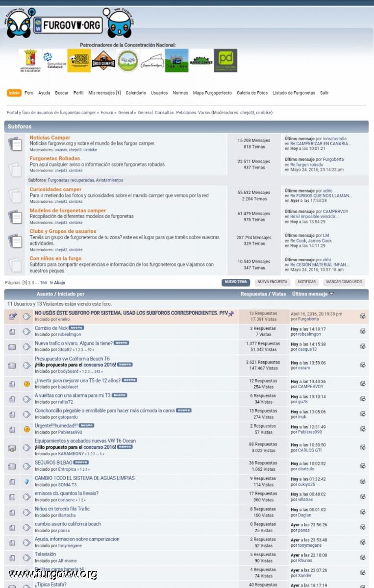The width and height of the screenshot is (374, 588).
Task: Open the Madrid Camper sponsor logo
Action: click(x=201, y=61)
